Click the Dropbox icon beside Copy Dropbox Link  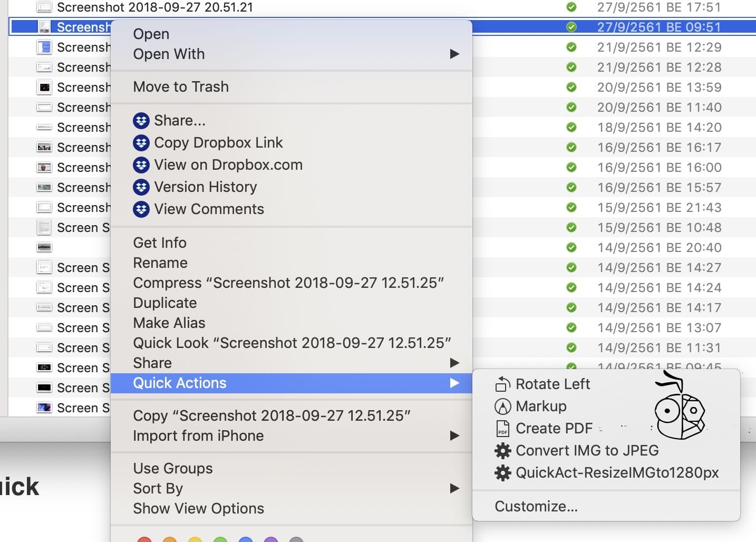tap(141, 142)
